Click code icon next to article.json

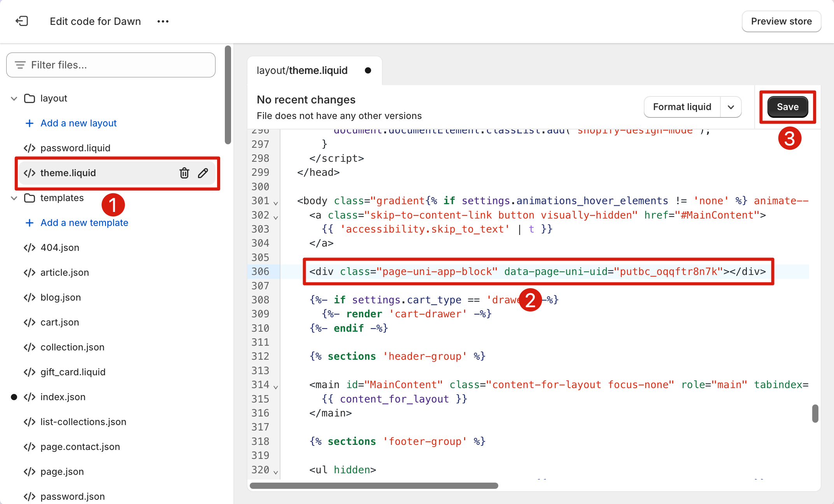(x=30, y=273)
